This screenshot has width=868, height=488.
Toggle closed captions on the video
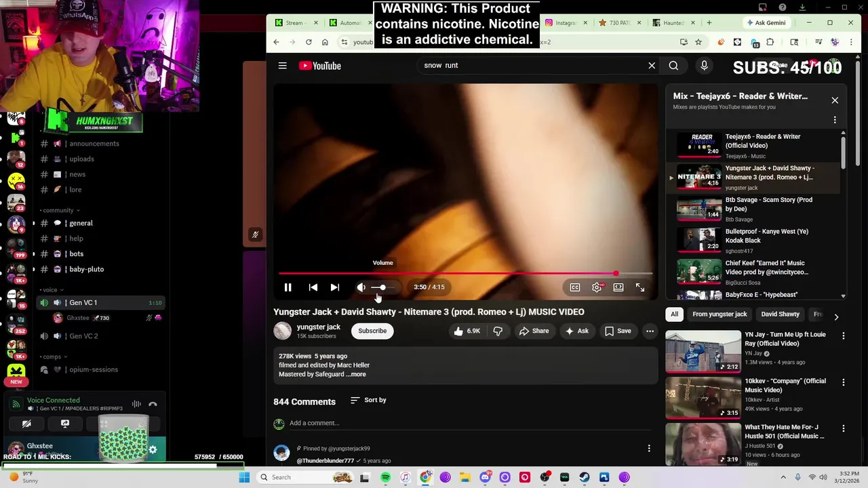point(575,287)
